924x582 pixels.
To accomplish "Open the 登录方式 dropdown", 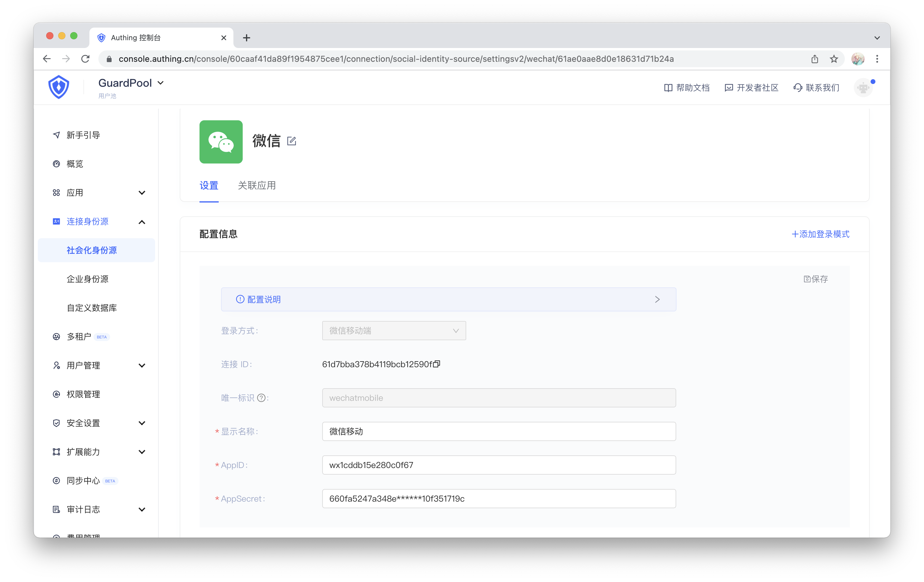I will [394, 331].
